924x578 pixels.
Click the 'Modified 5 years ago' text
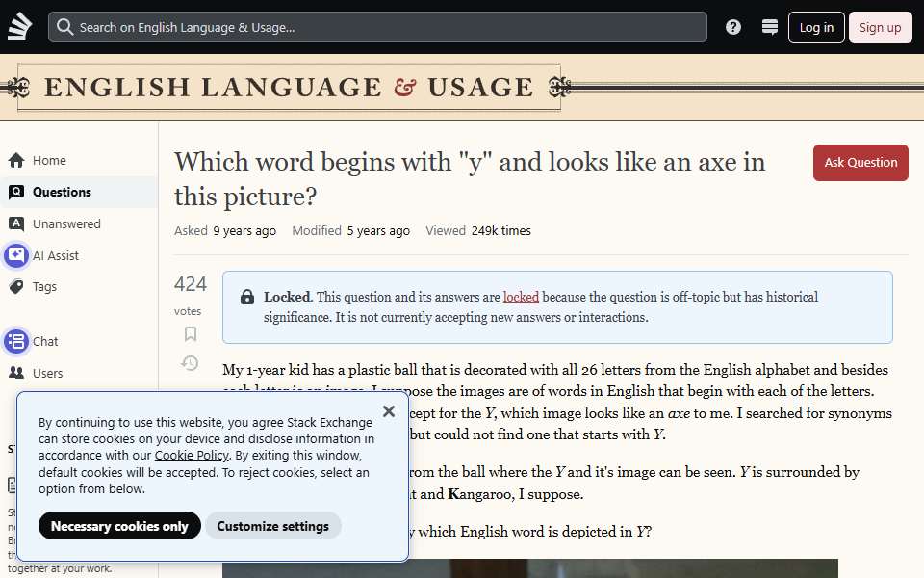pos(350,230)
